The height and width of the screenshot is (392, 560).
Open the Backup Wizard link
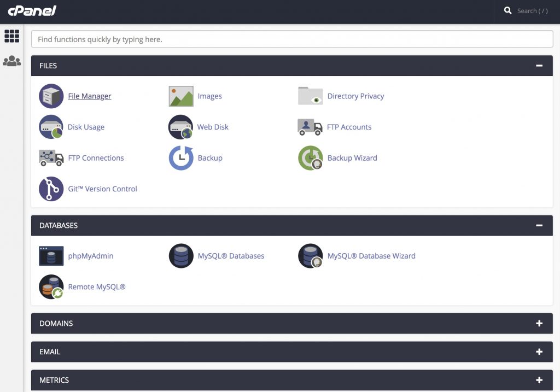352,158
